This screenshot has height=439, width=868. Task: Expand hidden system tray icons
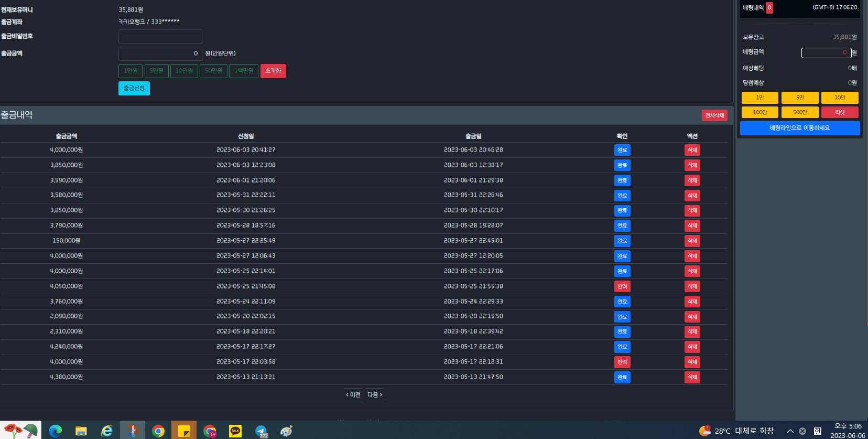coord(790,431)
